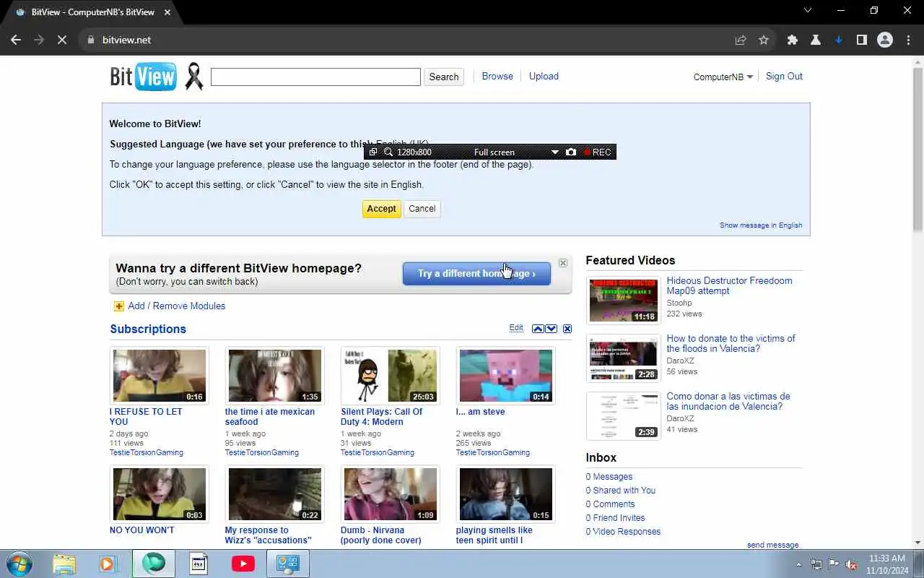Click the Subscriptions heading link
The width and height of the screenshot is (924, 578).
click(148, 329)
